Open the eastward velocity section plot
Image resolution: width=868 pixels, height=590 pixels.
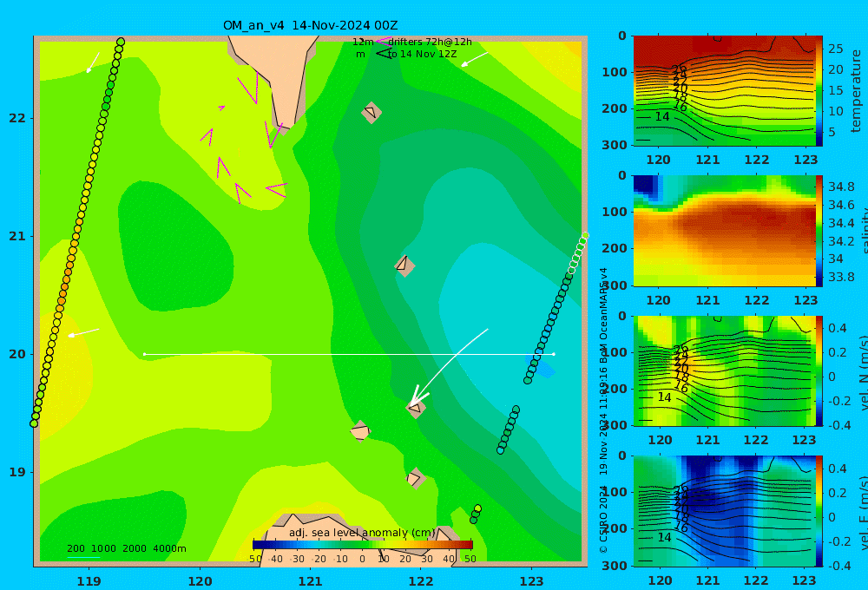(724, 511)
